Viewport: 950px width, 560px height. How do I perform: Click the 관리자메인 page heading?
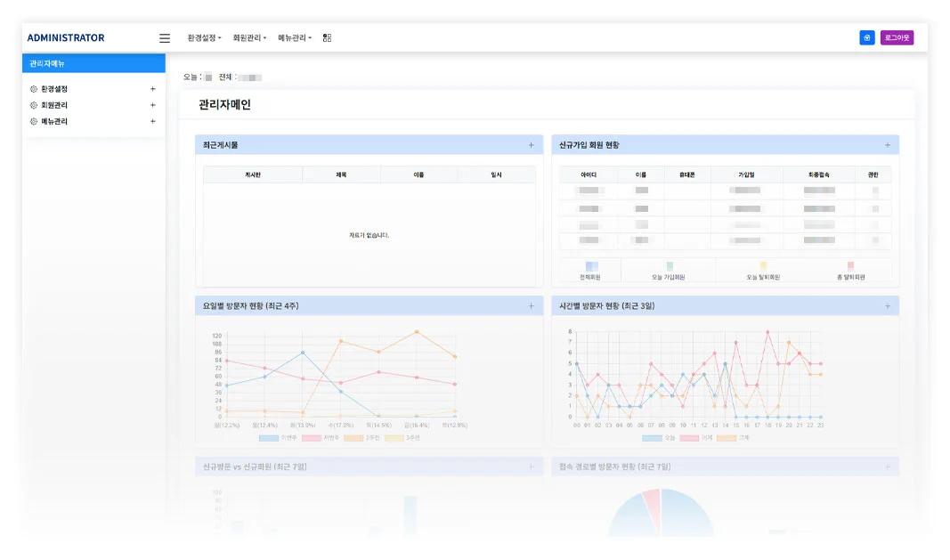[x=224, y=104]
